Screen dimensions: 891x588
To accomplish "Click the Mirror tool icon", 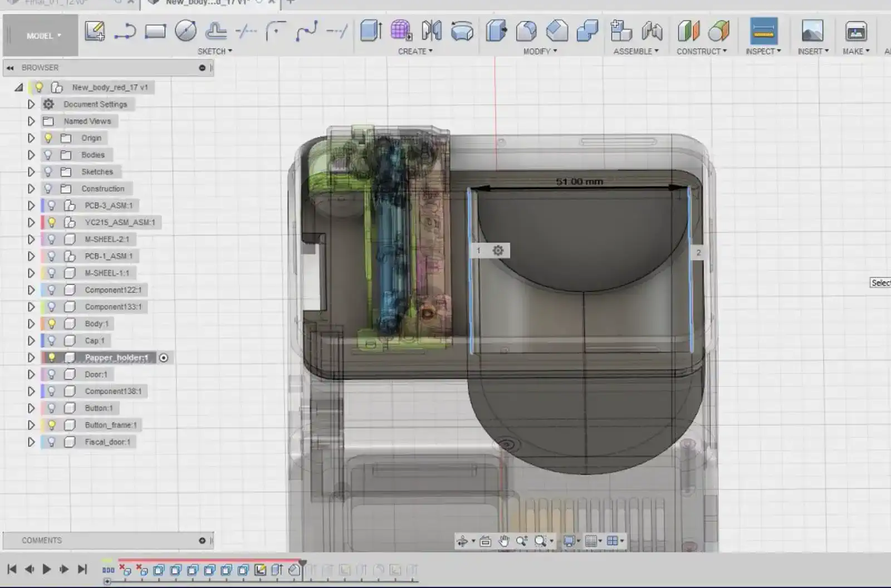I will click(432, 31).
